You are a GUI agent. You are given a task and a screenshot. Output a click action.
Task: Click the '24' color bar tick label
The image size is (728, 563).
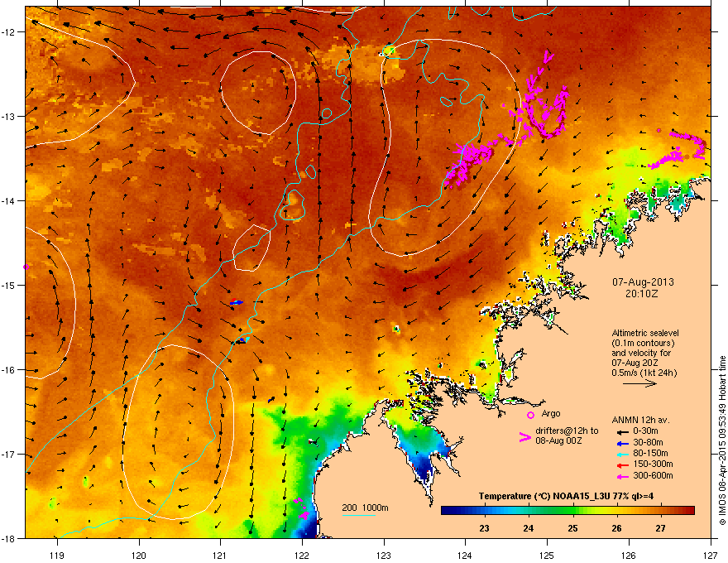[x=529, y=528]
